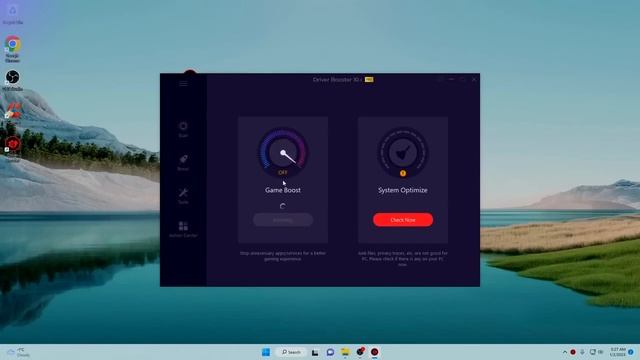
Task: Click the System Optimize title text
Action: [403, 190]
